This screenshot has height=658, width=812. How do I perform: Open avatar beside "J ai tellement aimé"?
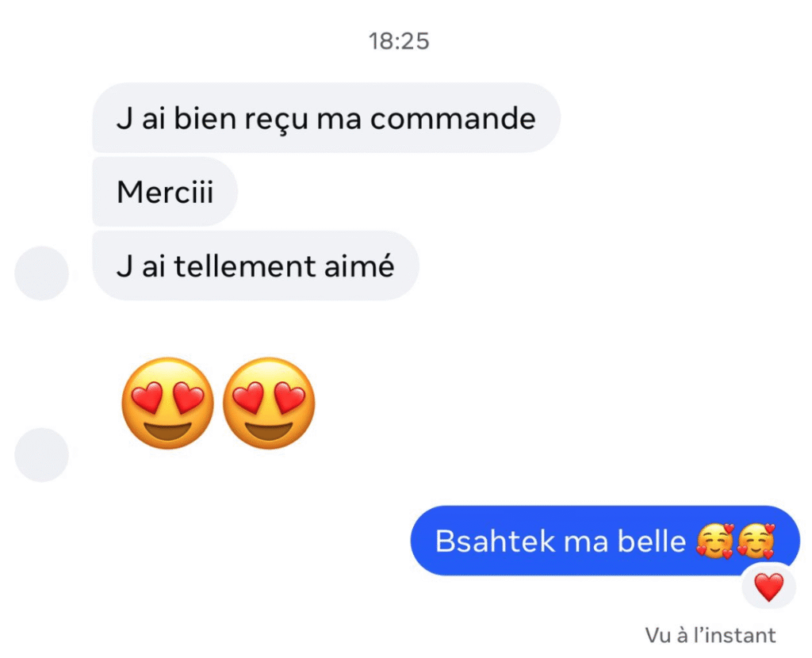click(x=41, y=274)
